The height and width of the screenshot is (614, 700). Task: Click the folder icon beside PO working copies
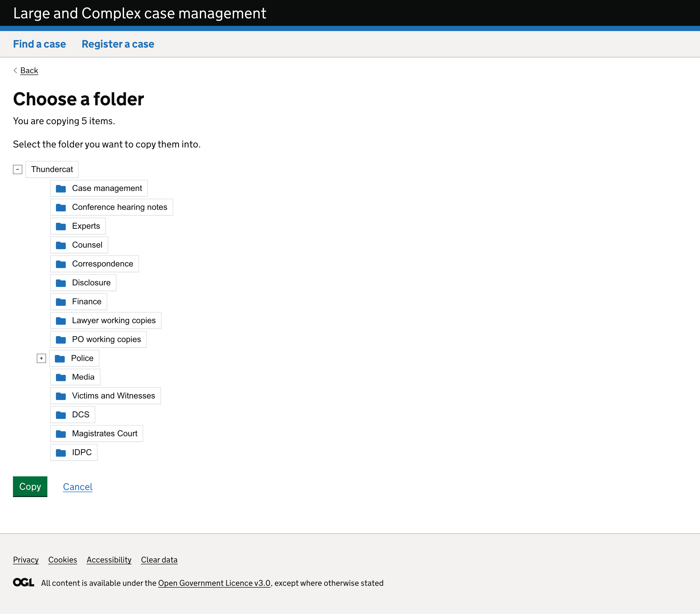click(61, 339)
